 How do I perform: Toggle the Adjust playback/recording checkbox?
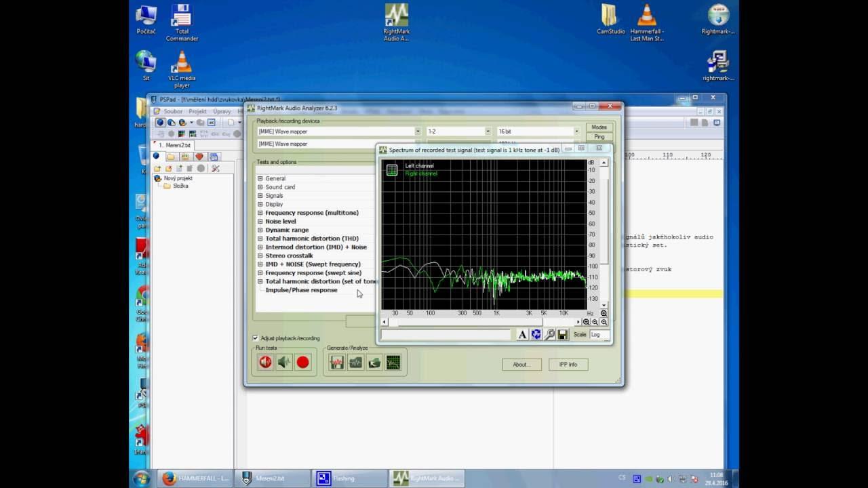(x=256, y=338)
